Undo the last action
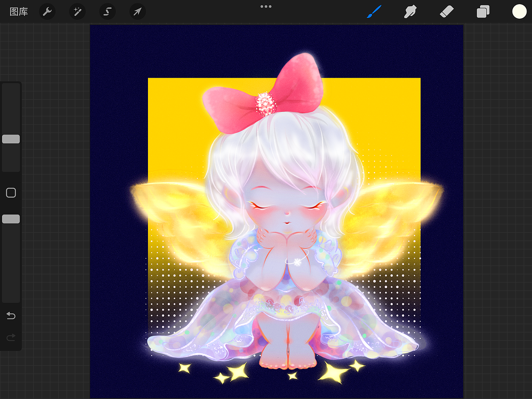The image size is (532, 399). click(x=11, y=316)
